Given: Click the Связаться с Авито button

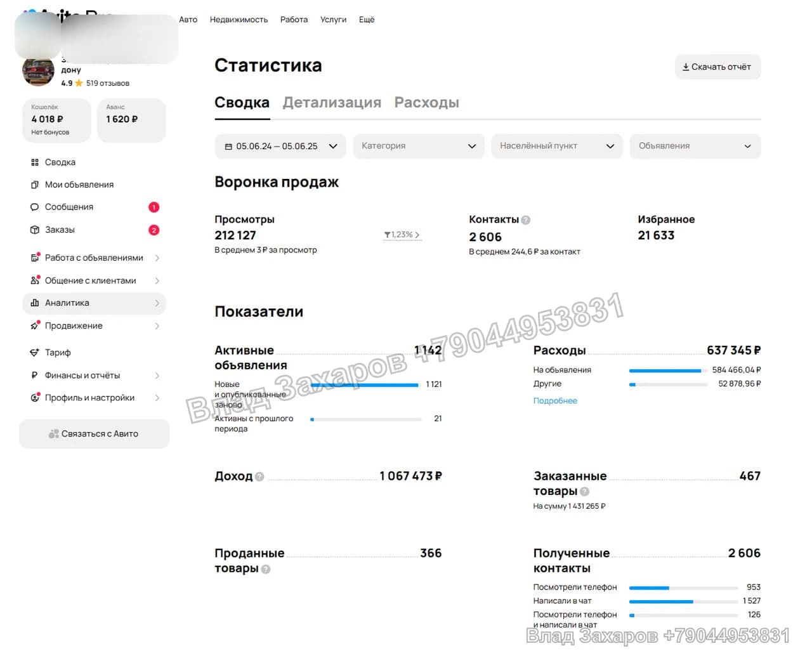Looking at the screenshot, I should pyautogui.click(x=94, y=434).
